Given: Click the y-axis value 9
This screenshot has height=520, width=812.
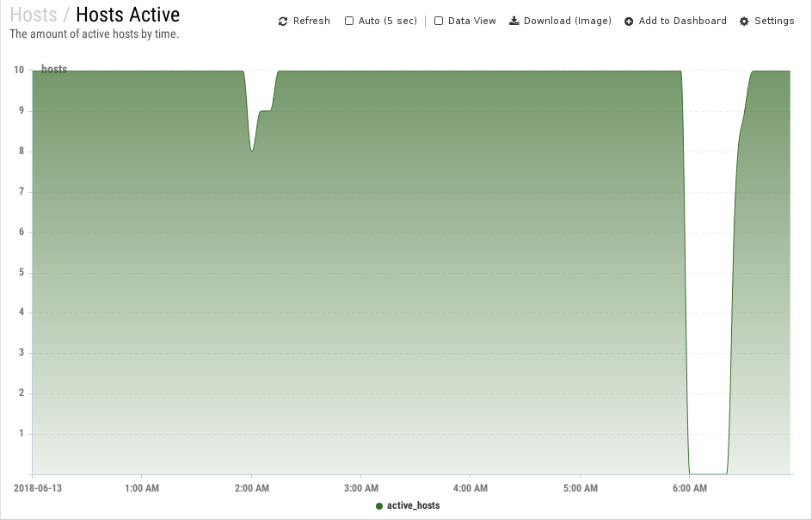Looking at the screenshot, I should click(22, 110).
